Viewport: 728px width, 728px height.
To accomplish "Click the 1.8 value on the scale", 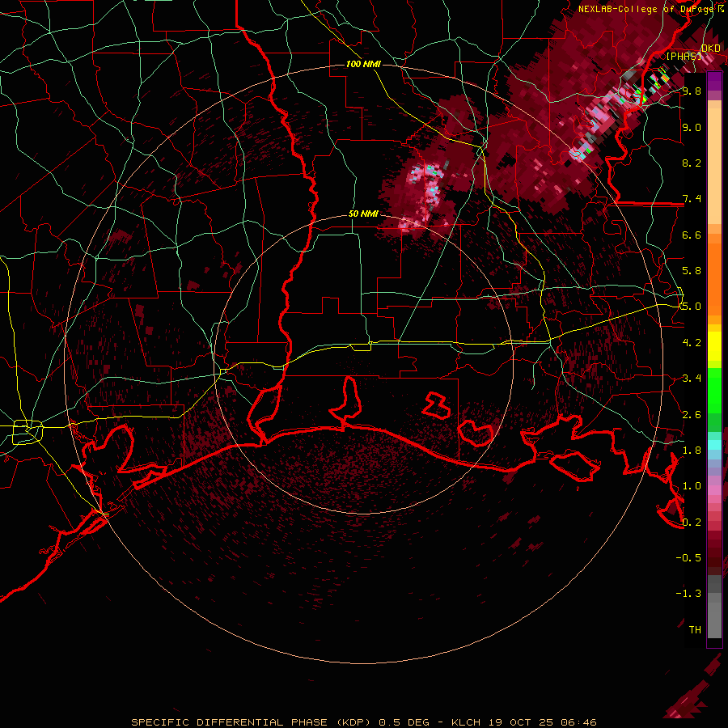I will point(692,451).
